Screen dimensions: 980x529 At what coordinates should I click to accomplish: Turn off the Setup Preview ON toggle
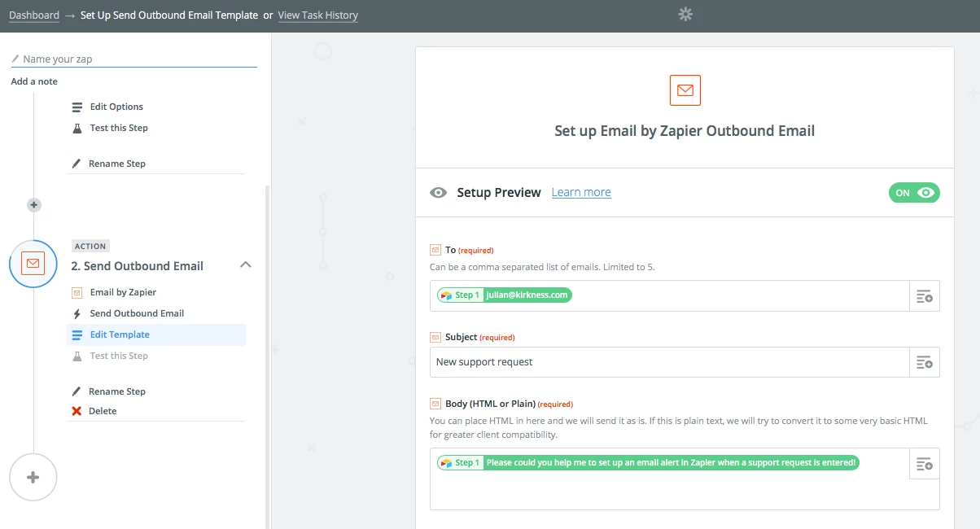pos(914,193)
